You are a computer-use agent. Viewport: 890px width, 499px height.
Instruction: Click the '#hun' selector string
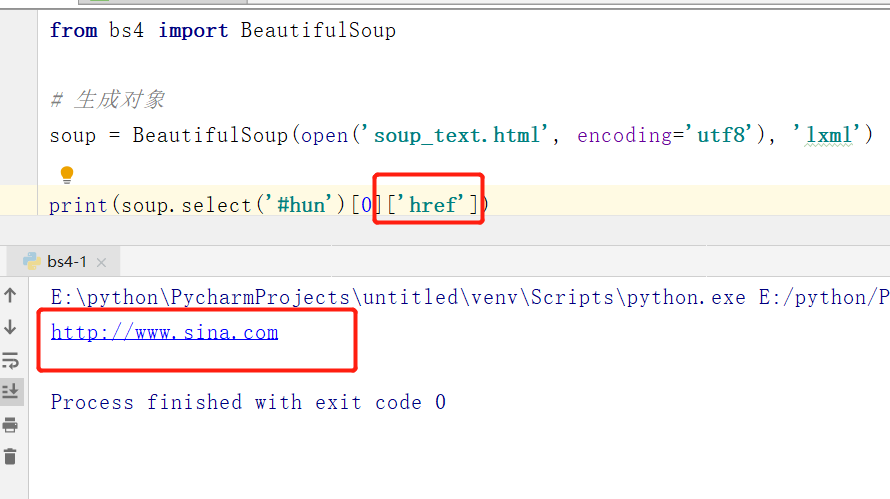[301, 204]
